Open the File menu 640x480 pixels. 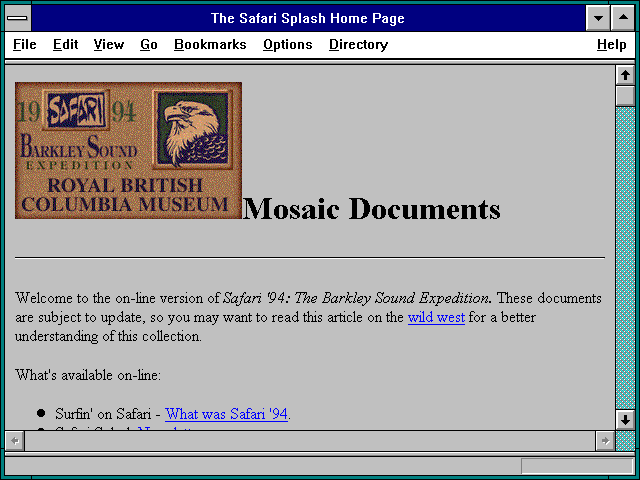[24, 44]
